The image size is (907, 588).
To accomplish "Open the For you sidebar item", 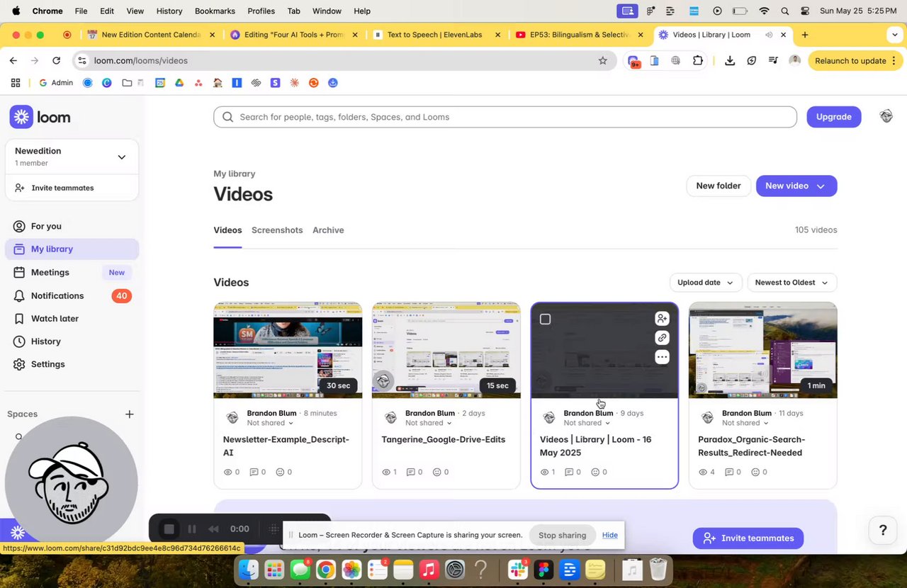I will pos(72,227).
